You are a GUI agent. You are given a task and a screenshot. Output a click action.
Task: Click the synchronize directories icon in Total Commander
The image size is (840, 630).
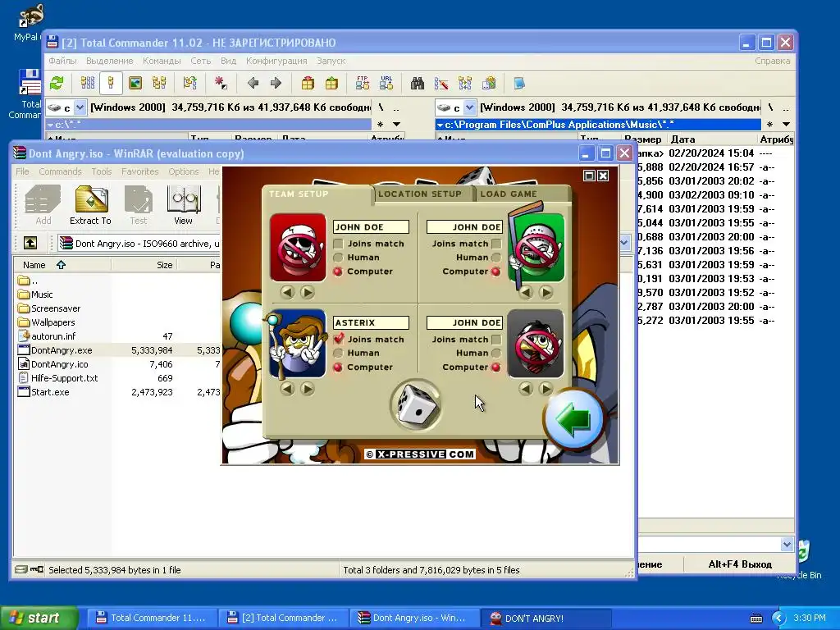click(x=465, y=83)
